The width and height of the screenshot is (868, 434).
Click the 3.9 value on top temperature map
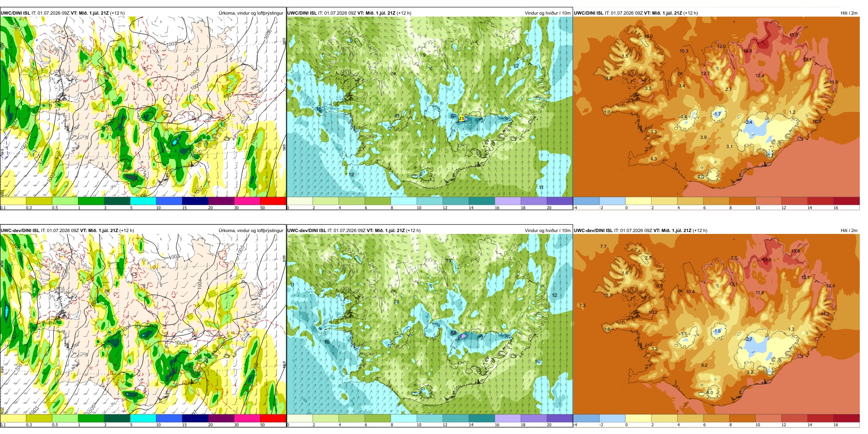coord(703,137)
